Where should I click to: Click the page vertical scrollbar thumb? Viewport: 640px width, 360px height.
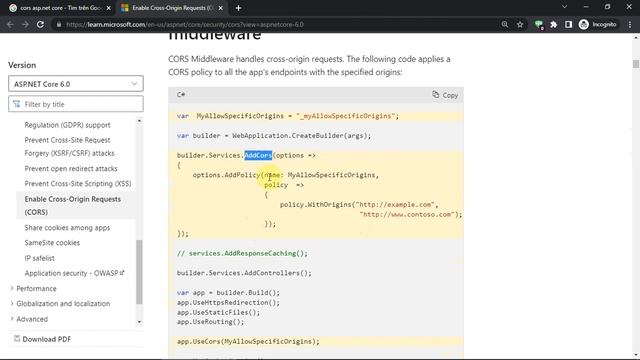(x=636, y=64)
